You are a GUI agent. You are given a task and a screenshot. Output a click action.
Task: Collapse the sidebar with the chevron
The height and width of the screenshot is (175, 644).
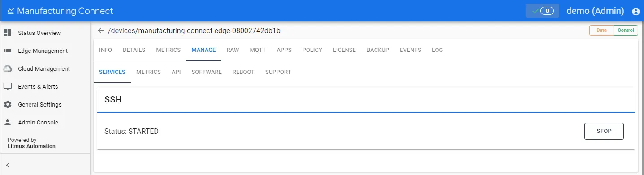pos(8,165)
